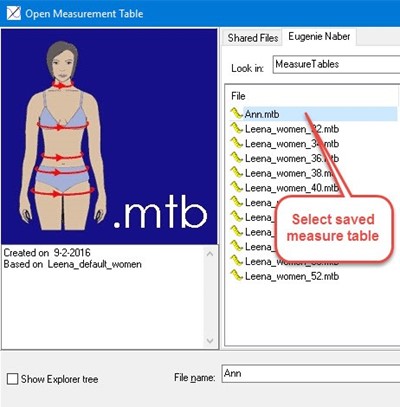Select the Ann.mtb file name
Screen dimensions: 400x407
pyautogui.click(x=262, y=114)
